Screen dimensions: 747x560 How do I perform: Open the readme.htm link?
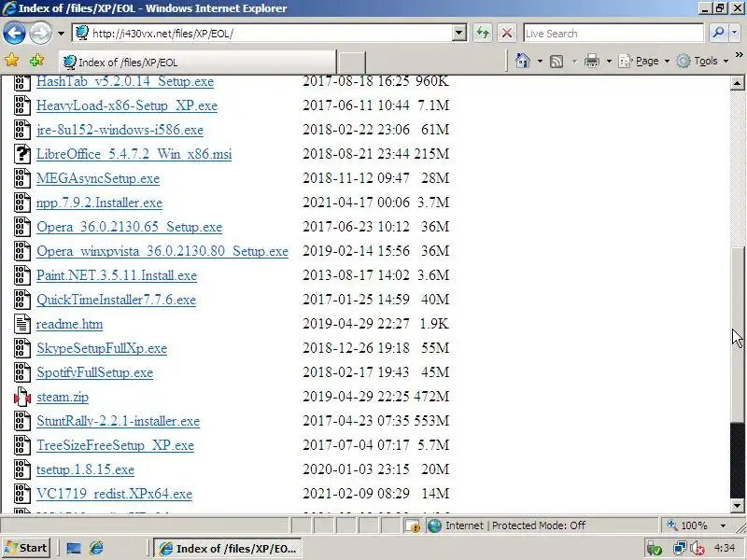pyautogui.click(x=69, y=324)
